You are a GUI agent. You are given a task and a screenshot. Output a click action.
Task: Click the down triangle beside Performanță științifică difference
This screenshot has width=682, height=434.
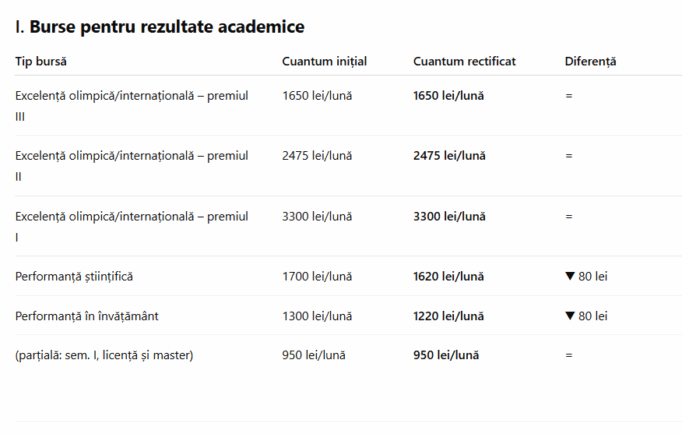coord(570,276)
